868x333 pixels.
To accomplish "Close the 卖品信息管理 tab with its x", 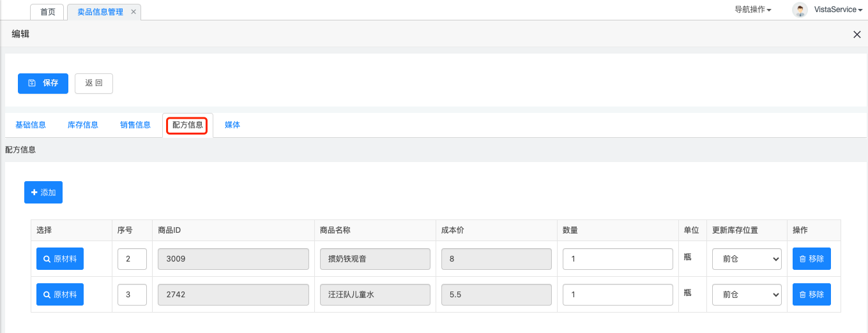I will click(133, 12).
